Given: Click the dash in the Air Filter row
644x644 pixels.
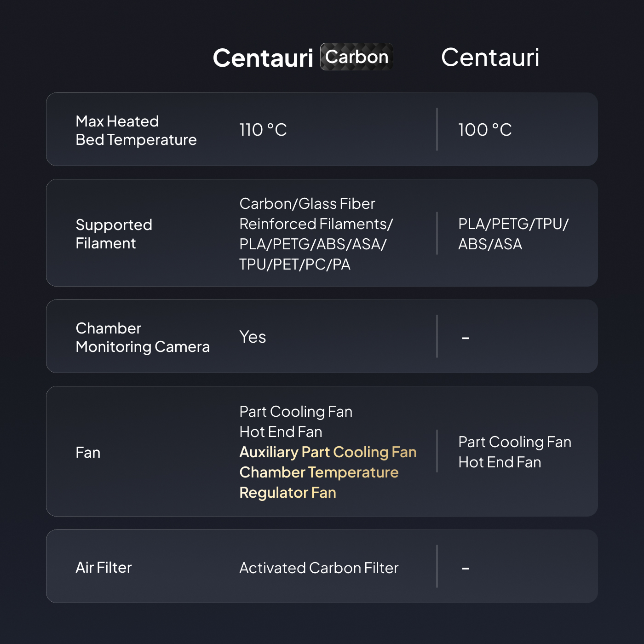Looking at the screenshot, I should coord(466,569).
